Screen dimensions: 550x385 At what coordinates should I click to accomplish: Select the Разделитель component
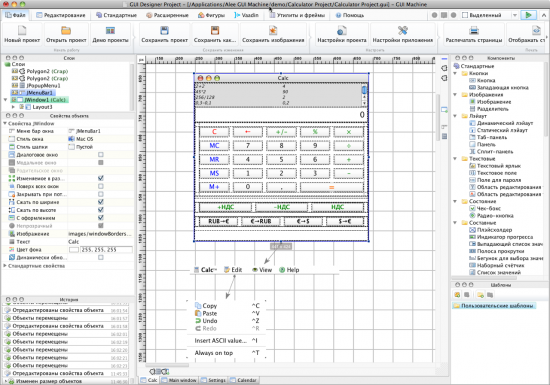489,109
